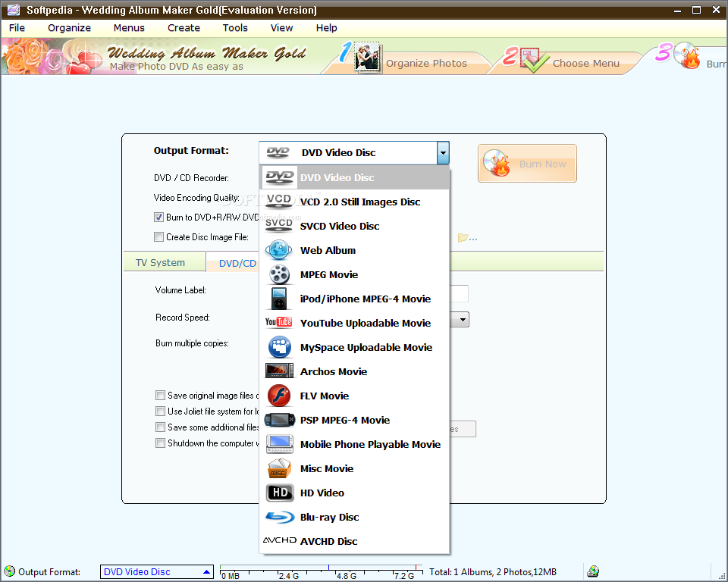Check Save some additional files option
The height and width of the screenshot is (582, 728).
160,427
